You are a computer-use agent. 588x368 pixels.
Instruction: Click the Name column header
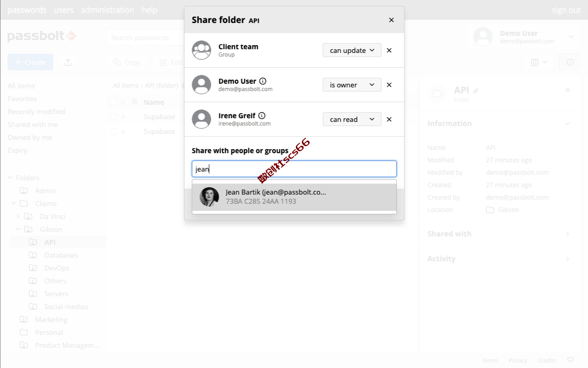click(x=154, y=102)
